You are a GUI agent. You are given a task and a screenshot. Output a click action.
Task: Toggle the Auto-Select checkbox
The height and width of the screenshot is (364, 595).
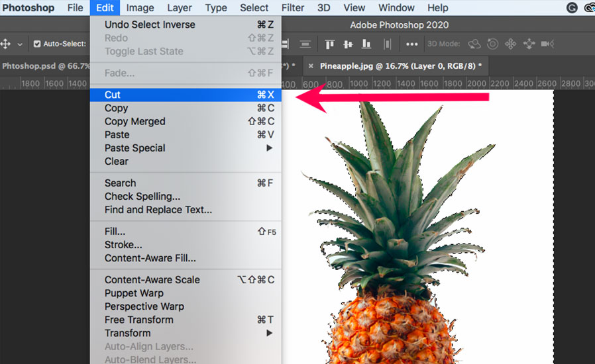[x=37, y=44]
